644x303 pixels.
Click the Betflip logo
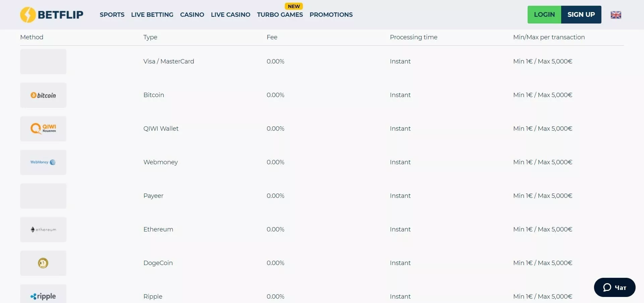[52, 15]
